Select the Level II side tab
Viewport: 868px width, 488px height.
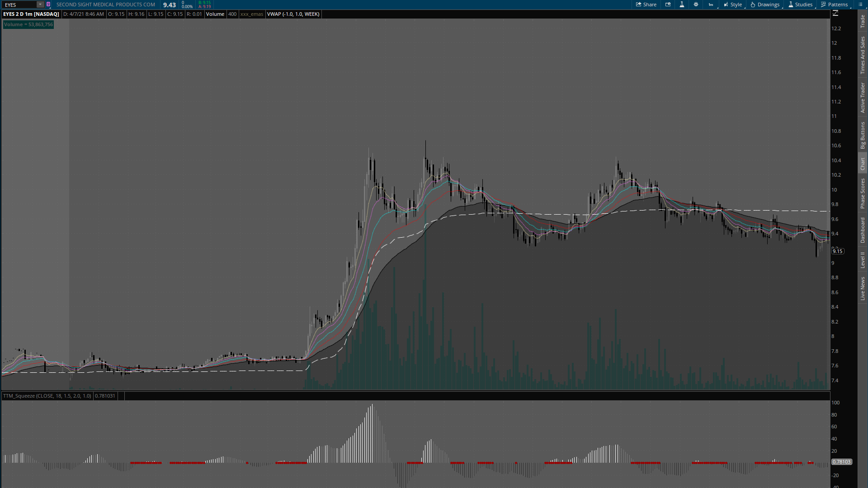coord(863,260)
